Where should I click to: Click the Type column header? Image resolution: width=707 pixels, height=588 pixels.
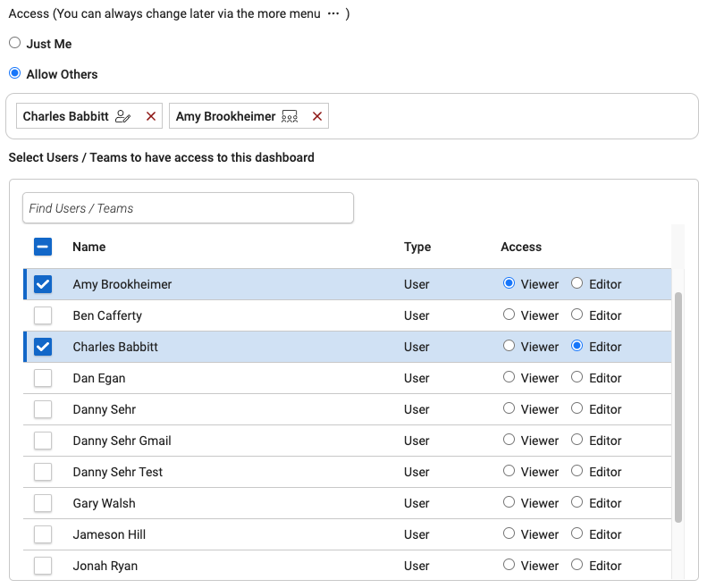(x=417, y=247)
